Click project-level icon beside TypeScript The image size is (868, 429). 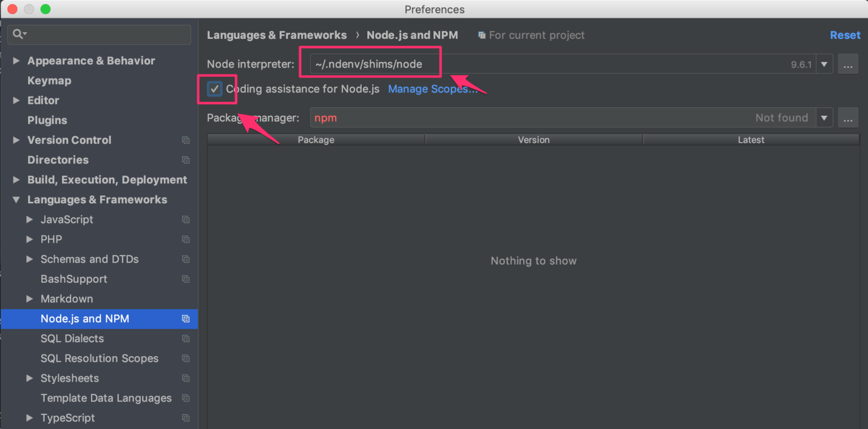(185, 418)
